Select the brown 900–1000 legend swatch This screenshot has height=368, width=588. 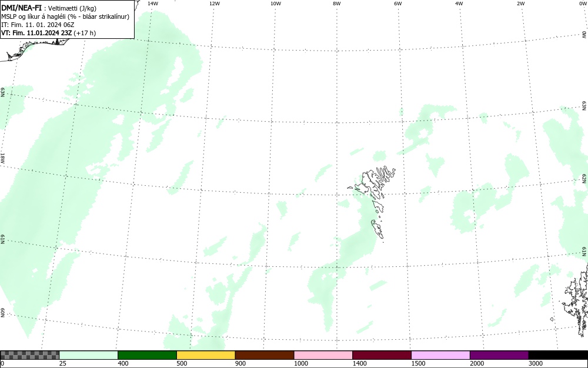tap(265, 355)
